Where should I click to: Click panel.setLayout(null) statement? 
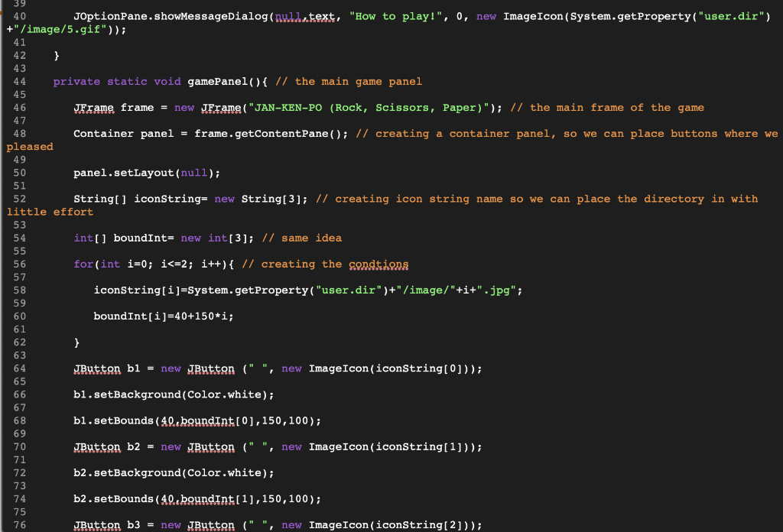point(147,173)
